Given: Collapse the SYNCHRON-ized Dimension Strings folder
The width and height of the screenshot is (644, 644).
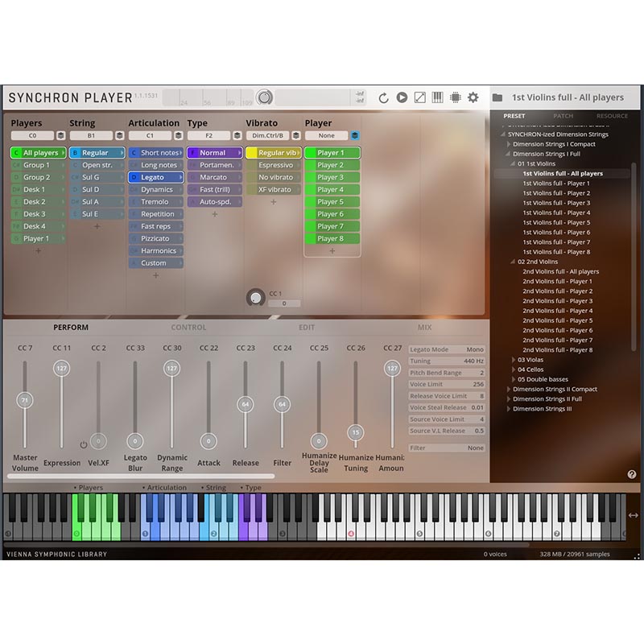Looking at the screenshot, I should point(502,134).
